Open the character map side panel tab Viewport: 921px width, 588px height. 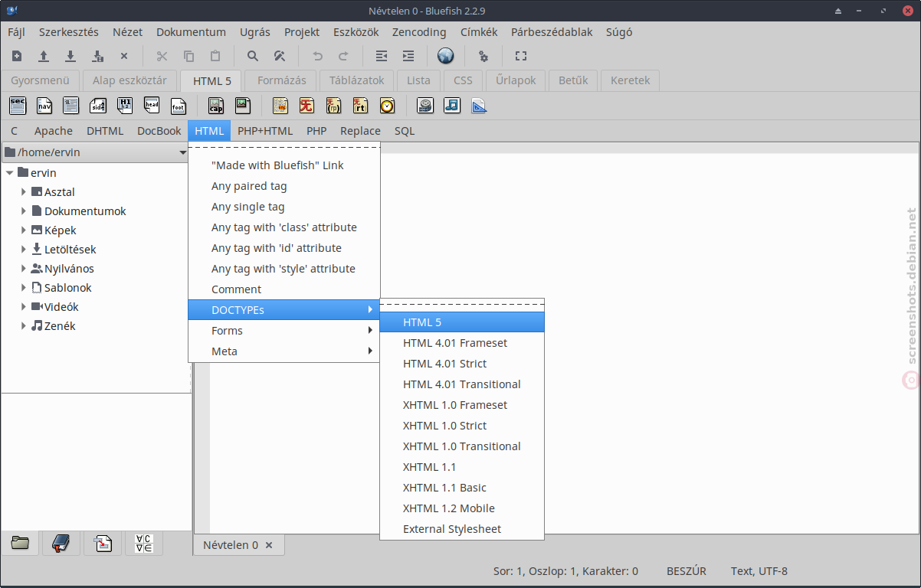coord(144,544)
